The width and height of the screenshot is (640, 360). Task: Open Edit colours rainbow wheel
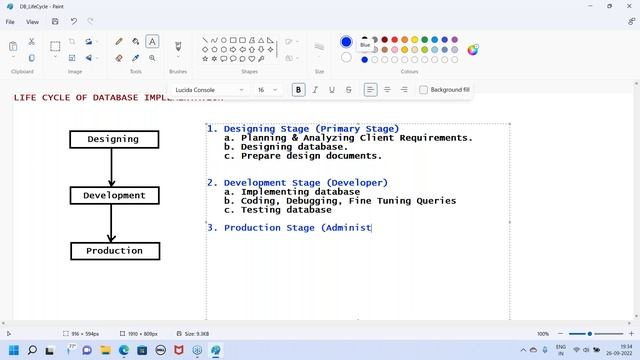point(473,50)
